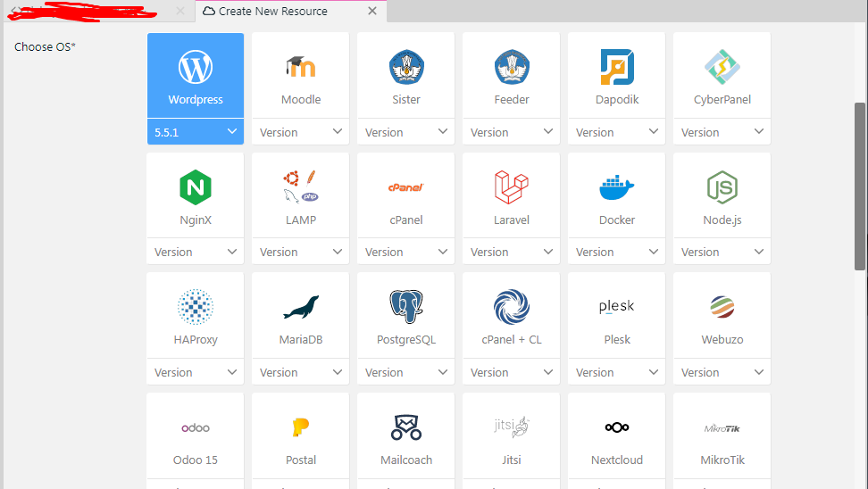
Task: Select the MariaDB seal icon
Action: [x=301, y=307]
